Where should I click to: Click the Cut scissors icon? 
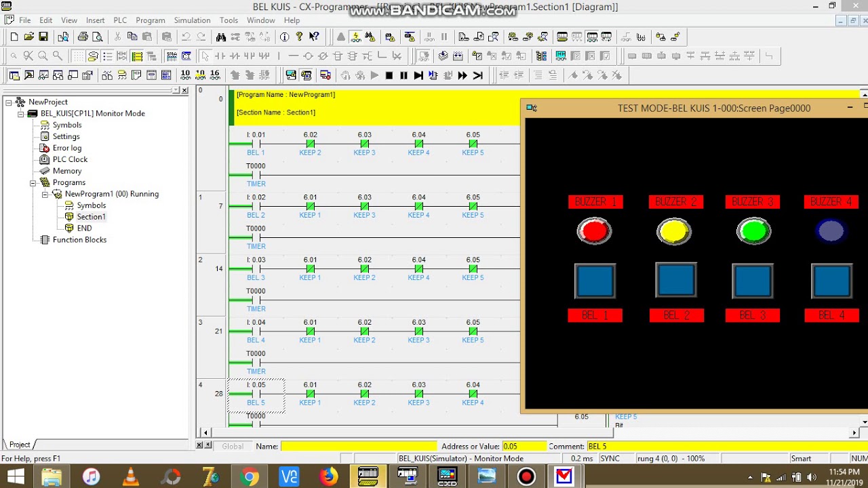[x=117, y=37]
